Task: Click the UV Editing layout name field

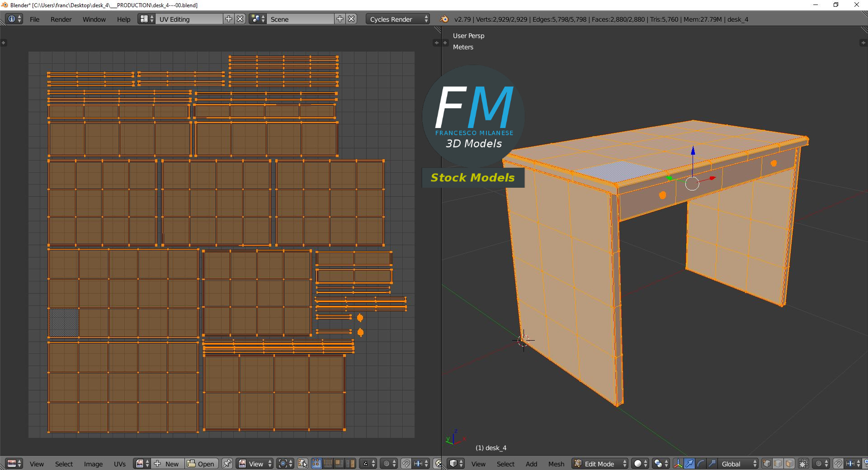Action: tap(189, 19)
